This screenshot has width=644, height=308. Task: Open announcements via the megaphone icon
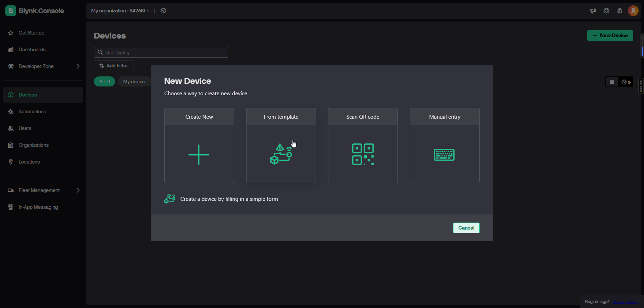coord(593,11)
